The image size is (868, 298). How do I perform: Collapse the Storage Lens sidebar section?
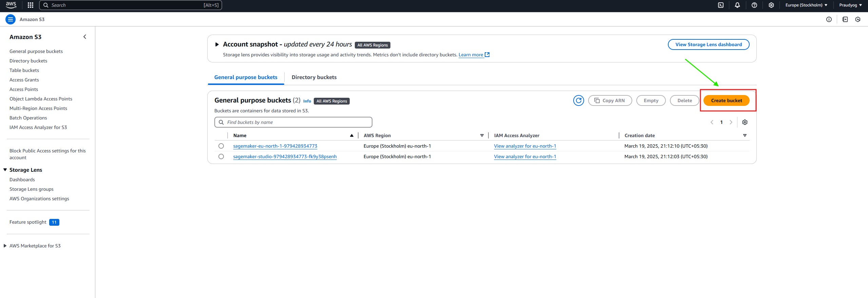(5, 170)
